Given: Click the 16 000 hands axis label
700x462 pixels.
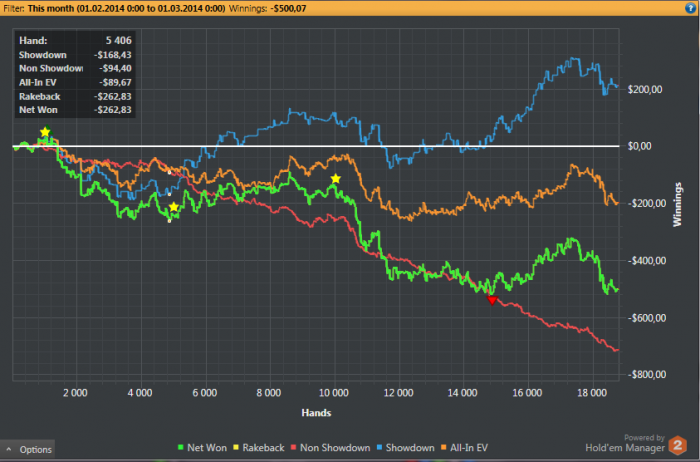Looking at the screenshot, I should (527, 393).
